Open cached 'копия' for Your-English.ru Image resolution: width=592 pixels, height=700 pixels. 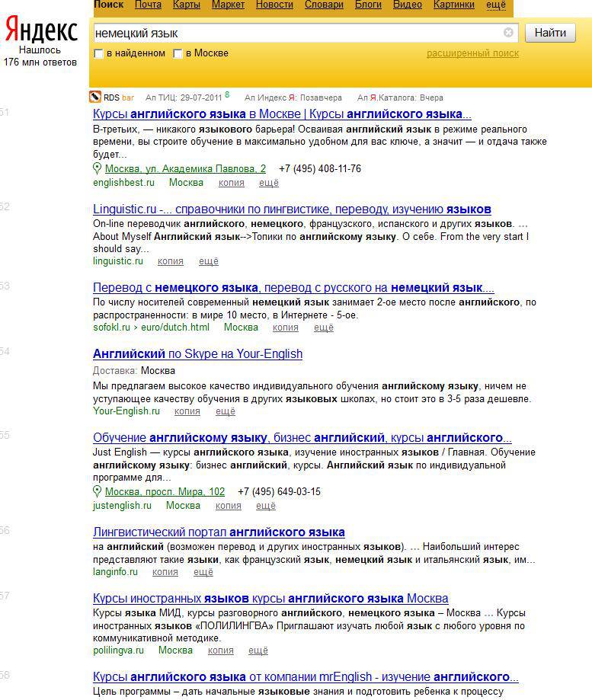pyautogui.click(x=187, y=411)
